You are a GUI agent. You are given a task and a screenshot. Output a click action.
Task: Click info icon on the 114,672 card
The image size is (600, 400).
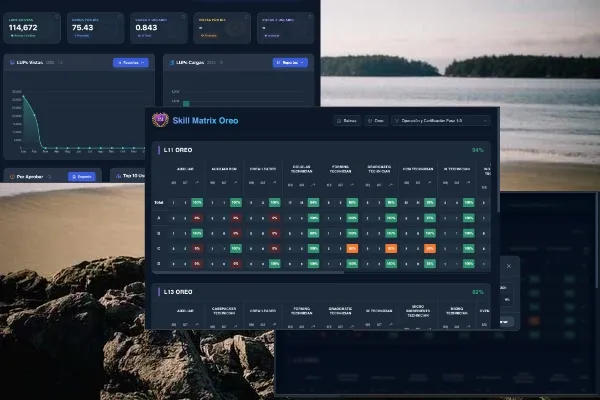56,16
